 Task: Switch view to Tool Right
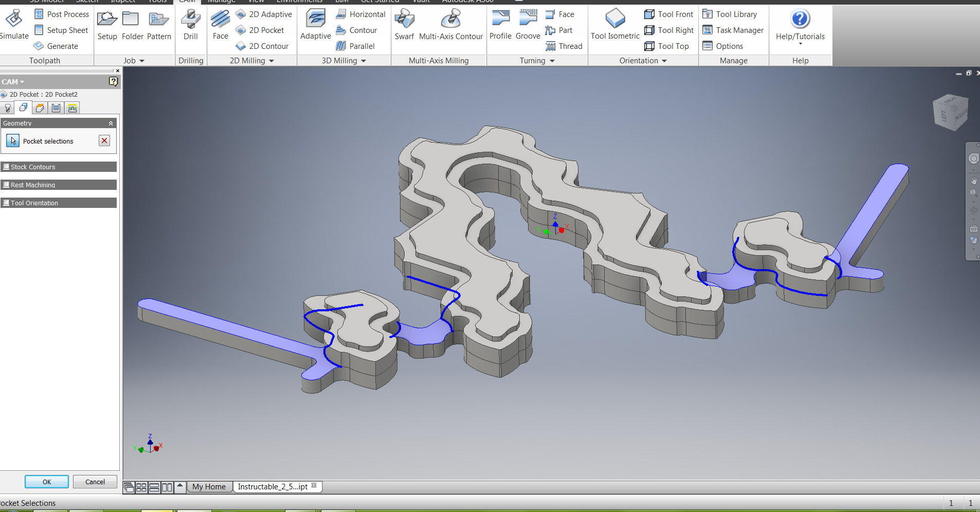(x=669, y=30)
